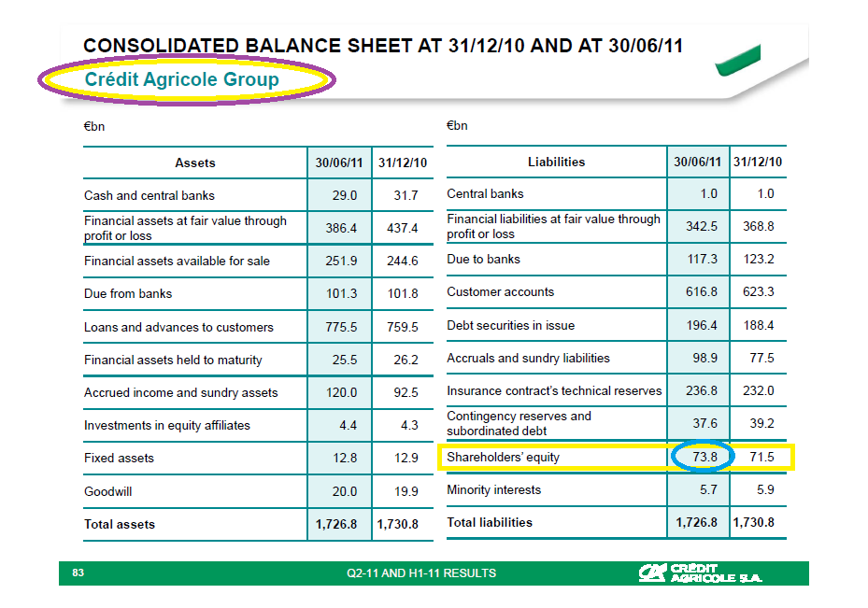
Task: Click the value 342.5 in financial liabilities row
Action: 702,226
